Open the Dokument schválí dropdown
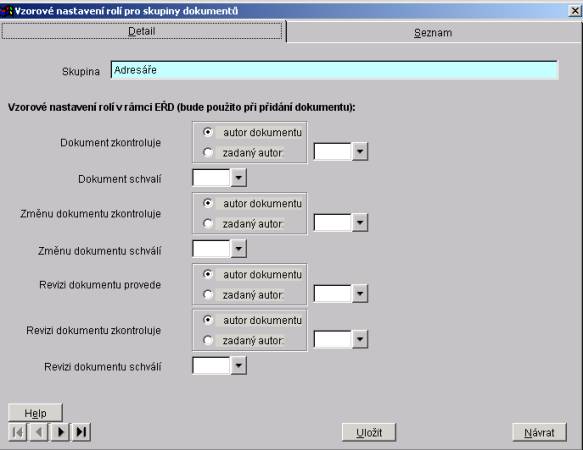Screen dimensions: 583x450 pos(239,178)
